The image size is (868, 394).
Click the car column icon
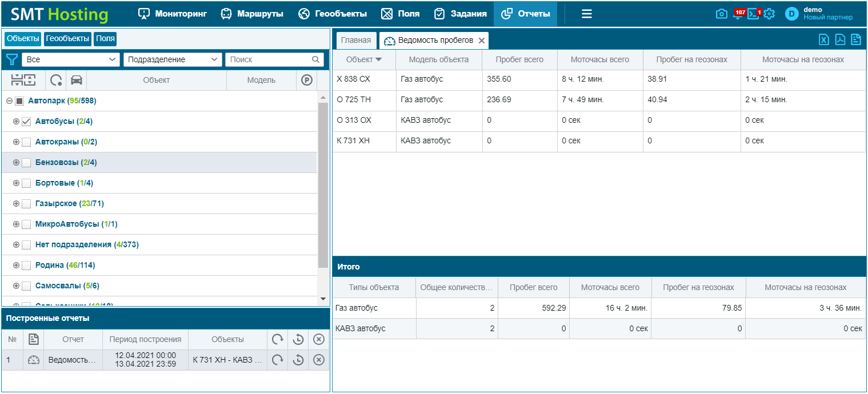coord(76,81)
